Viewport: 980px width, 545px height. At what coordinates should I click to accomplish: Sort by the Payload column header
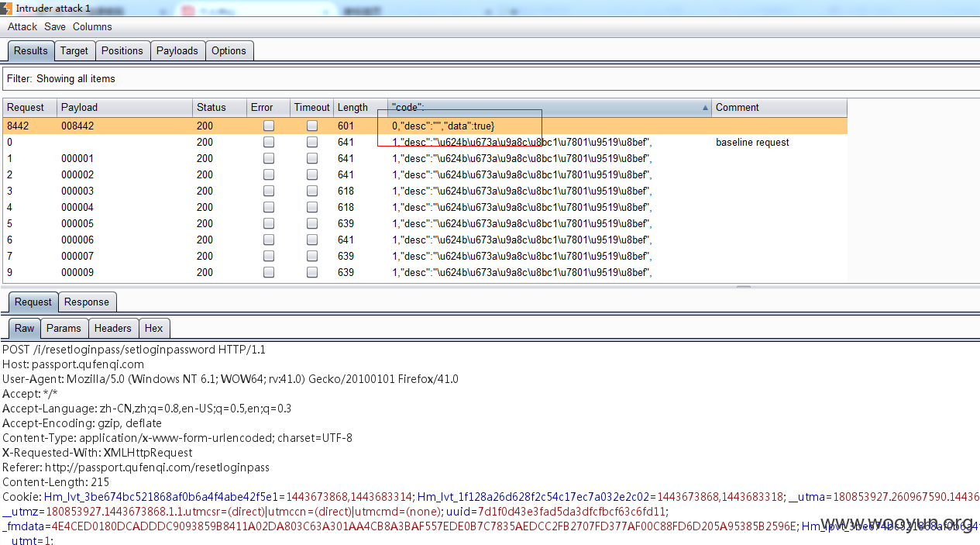coord(124,108)
